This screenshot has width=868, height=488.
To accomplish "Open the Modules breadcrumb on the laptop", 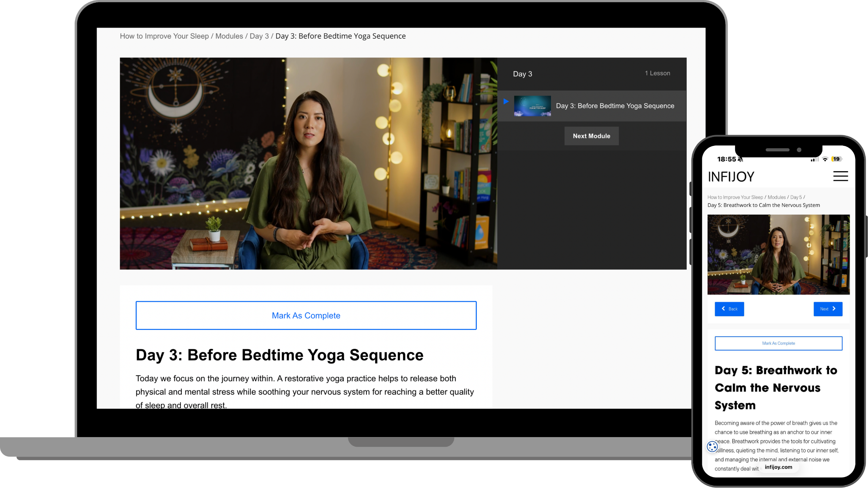I will tap(229, 36).
